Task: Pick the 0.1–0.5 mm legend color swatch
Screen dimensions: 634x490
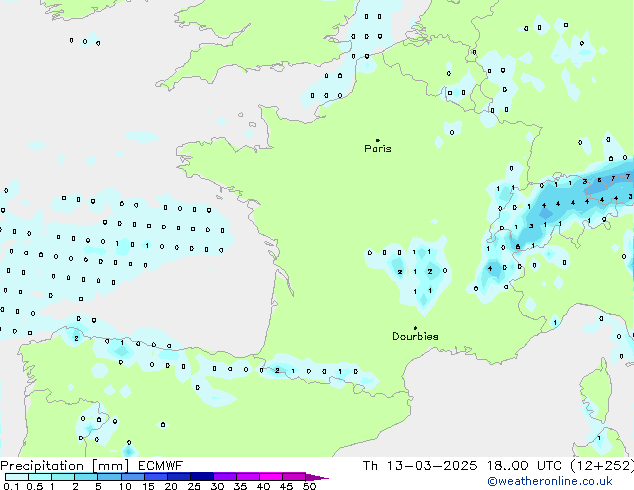Action: (x=17, y=477)
